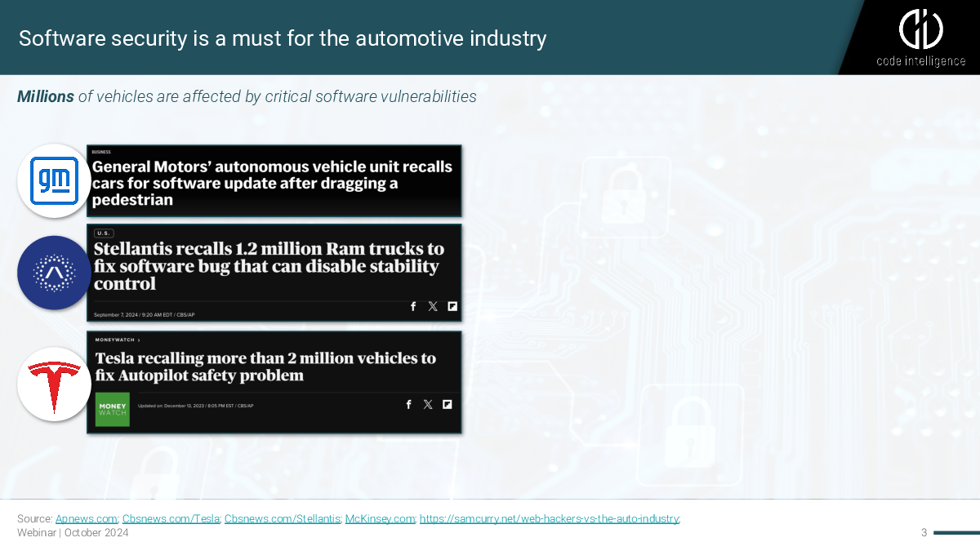Screen dimensions: 980x551
Task: Click the U.S. category tag
Action: point(104,233)
